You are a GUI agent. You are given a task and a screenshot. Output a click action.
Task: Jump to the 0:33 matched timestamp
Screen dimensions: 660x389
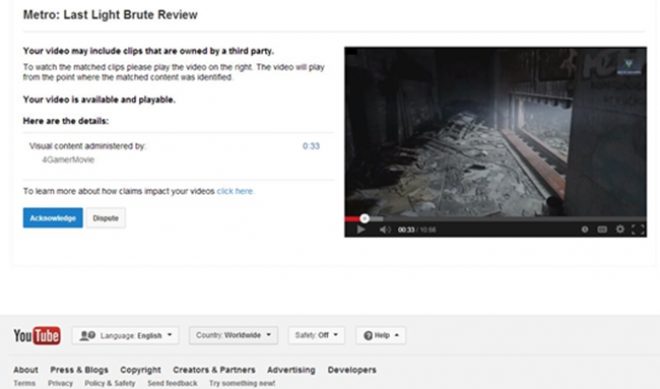tap(311, 146)
